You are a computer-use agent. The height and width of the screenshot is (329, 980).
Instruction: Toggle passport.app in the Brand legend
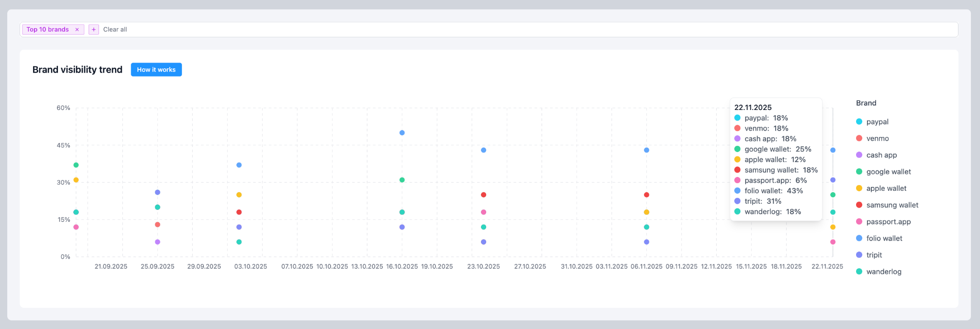click(x=883, y=222)
